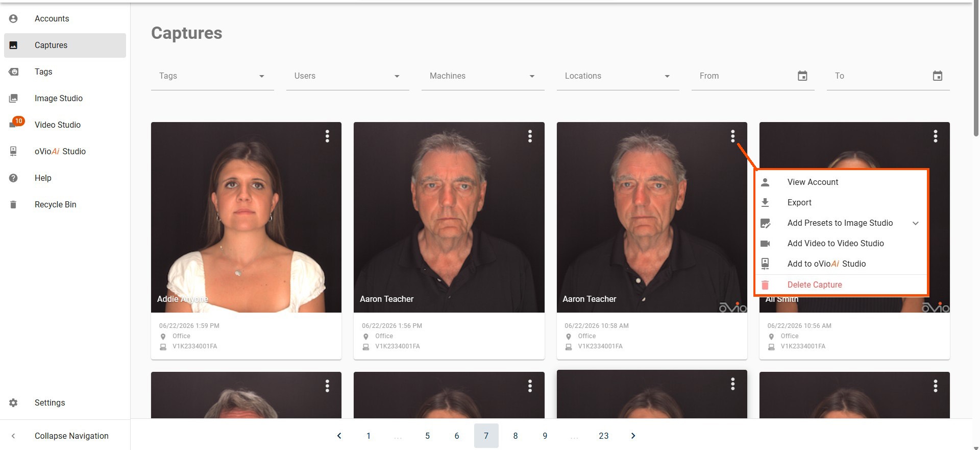Expand the Locations filter dropdown

tap(618, 76)
